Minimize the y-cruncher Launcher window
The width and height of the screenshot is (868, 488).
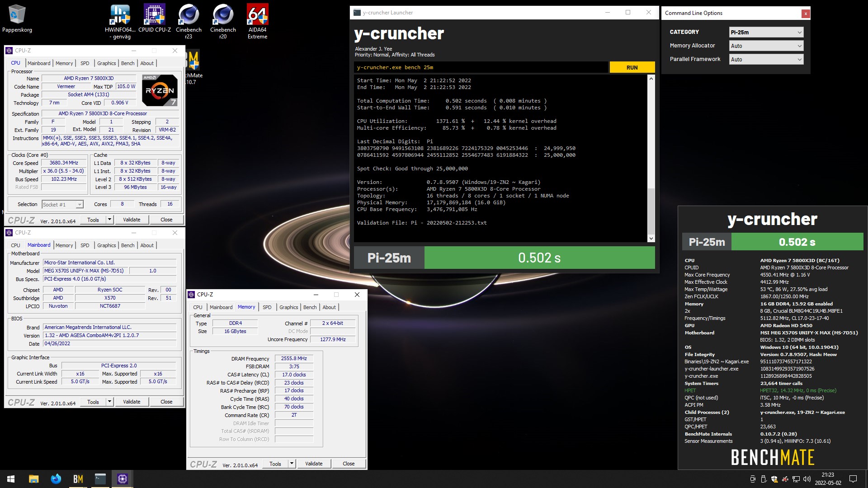pyautogui.click(x=607, y=13)
